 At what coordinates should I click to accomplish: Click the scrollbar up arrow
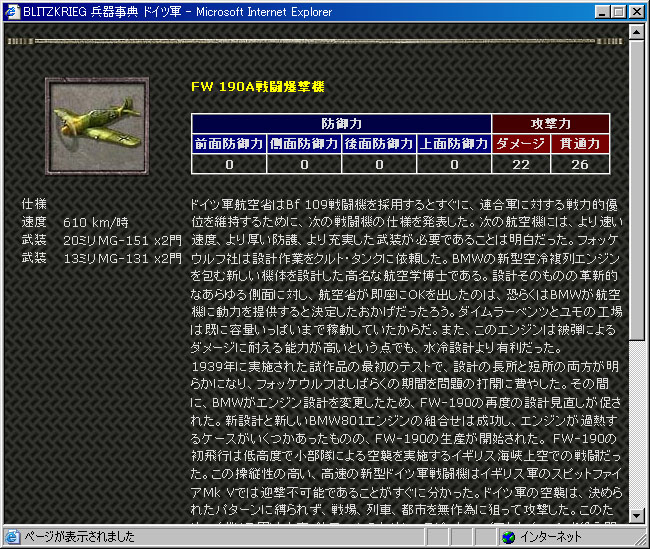[x=637, y=33]
